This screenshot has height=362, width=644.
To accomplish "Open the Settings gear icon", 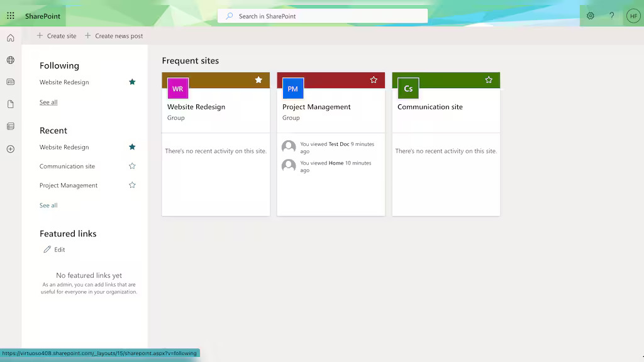I will (590, 16).
